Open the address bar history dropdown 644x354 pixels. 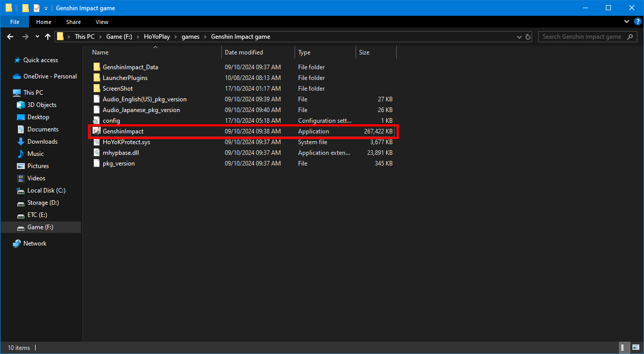pyautogui.click(x=518, y=36)
